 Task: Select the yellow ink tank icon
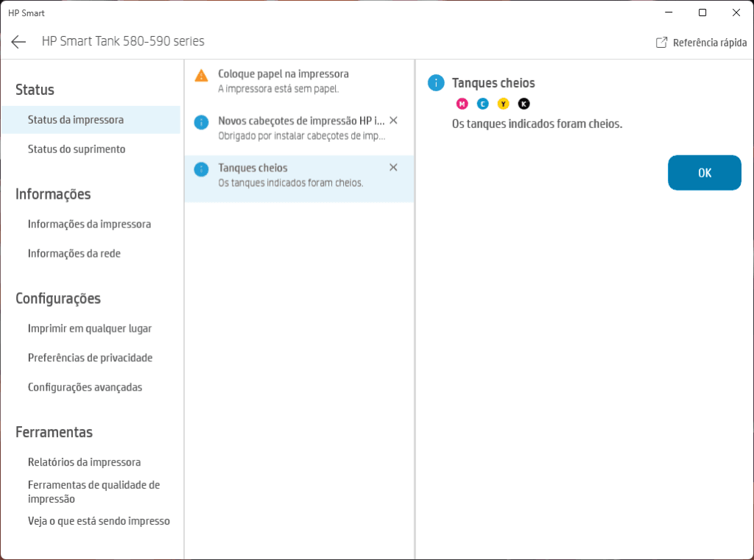click(x=504, y=104)
